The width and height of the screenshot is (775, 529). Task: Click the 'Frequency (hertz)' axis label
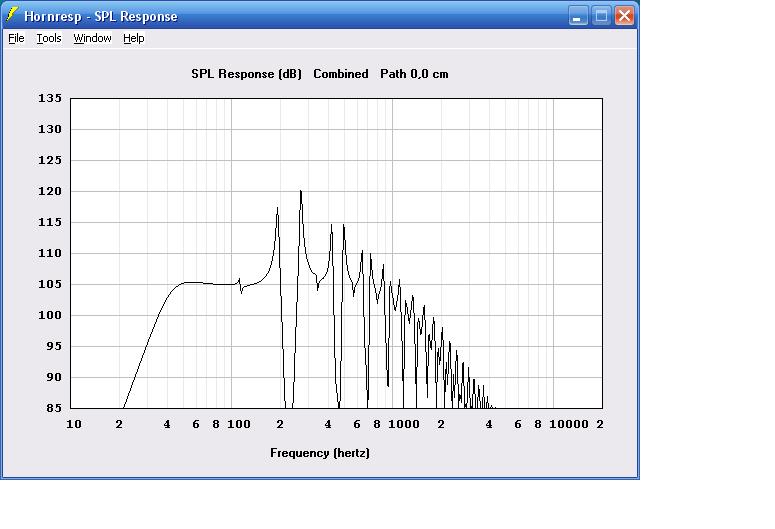pyautogui.click(x=320, y=453)
